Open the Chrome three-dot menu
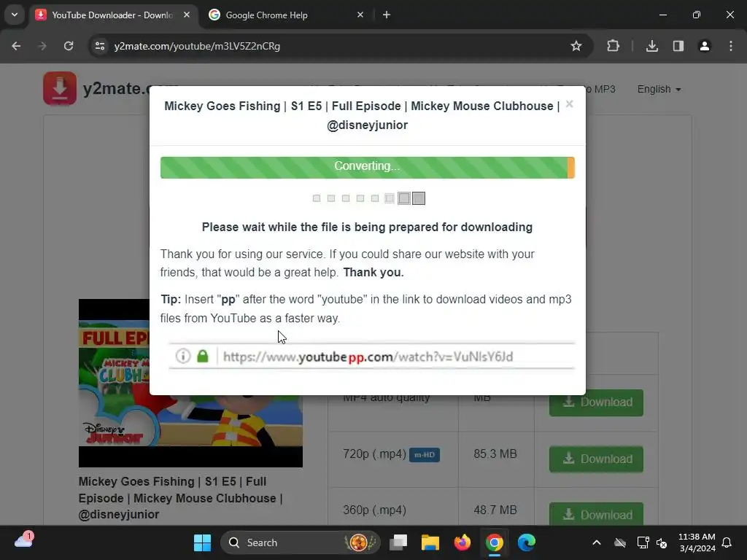Screen dimensions: 747x560 coord(730,46)
